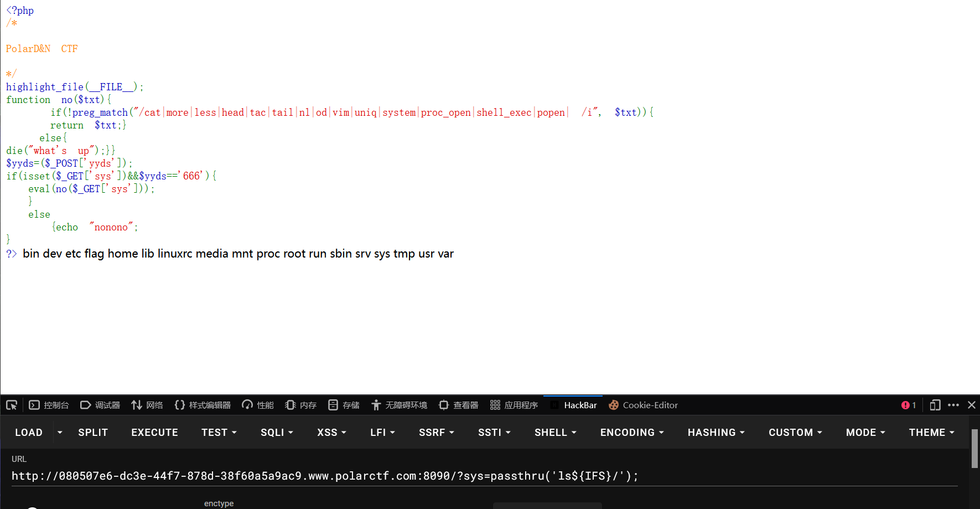The image size is (980, 509).
Task: Open the 无障碍环境 accessibility tab
Action: pyautogui.click(x=399, y=405)
